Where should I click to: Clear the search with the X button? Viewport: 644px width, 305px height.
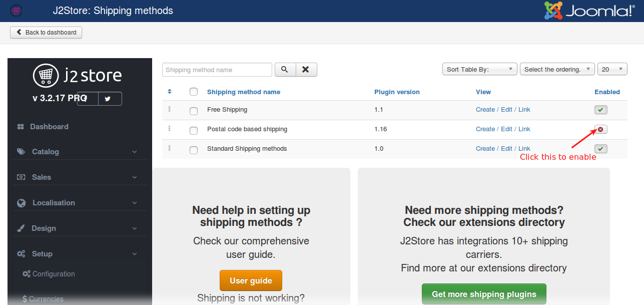pos(306,70)
